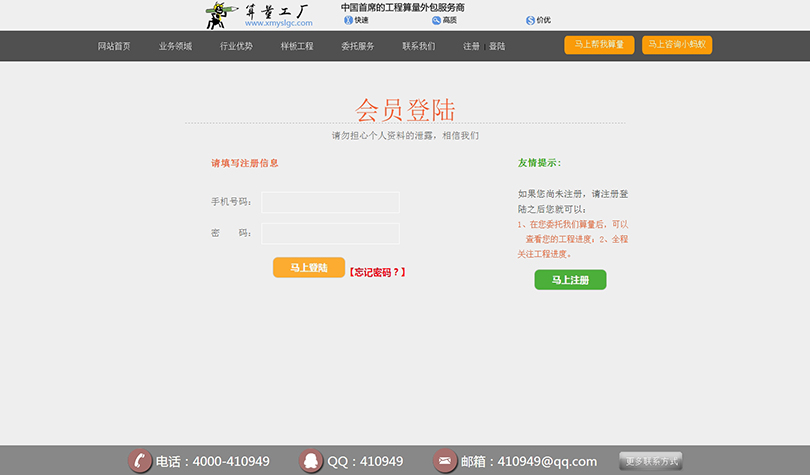Open the 忘记密码 link
Image resolution: width=810 pixels, height=475 pixels.
point(377,272)
